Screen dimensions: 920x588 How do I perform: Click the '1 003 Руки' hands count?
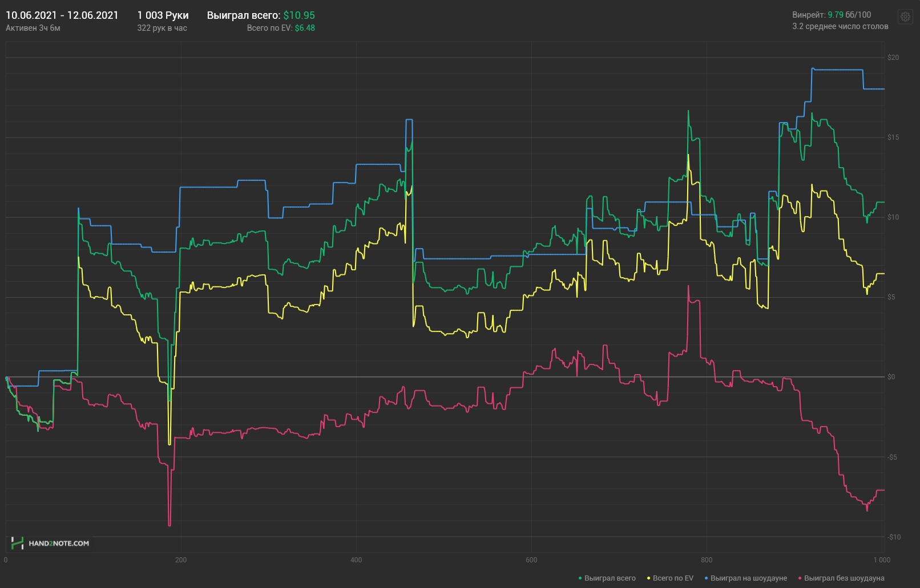click(x=163, y=15)
